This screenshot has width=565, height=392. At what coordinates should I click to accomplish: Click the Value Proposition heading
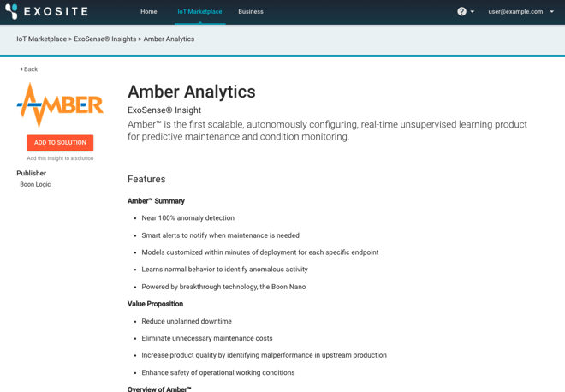coord(155,304)
